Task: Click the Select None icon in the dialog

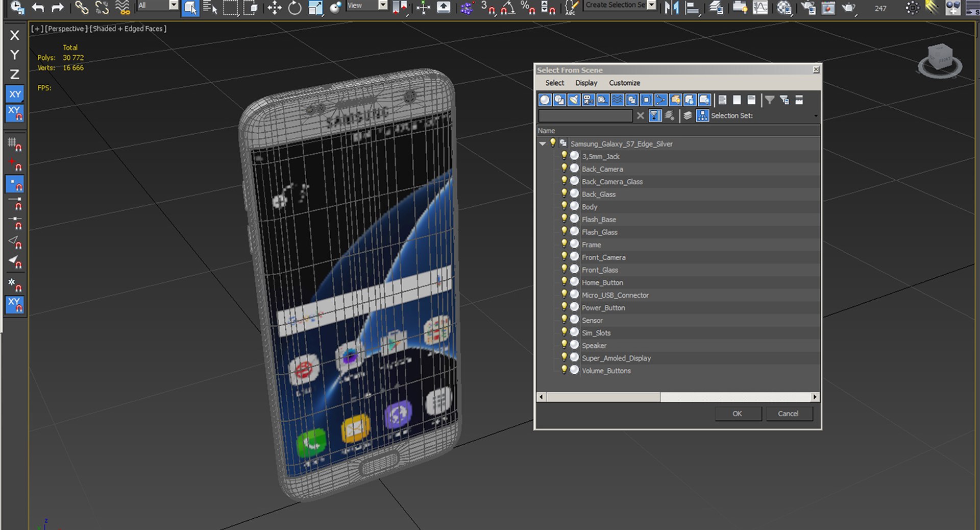Action: coord(737,100)
